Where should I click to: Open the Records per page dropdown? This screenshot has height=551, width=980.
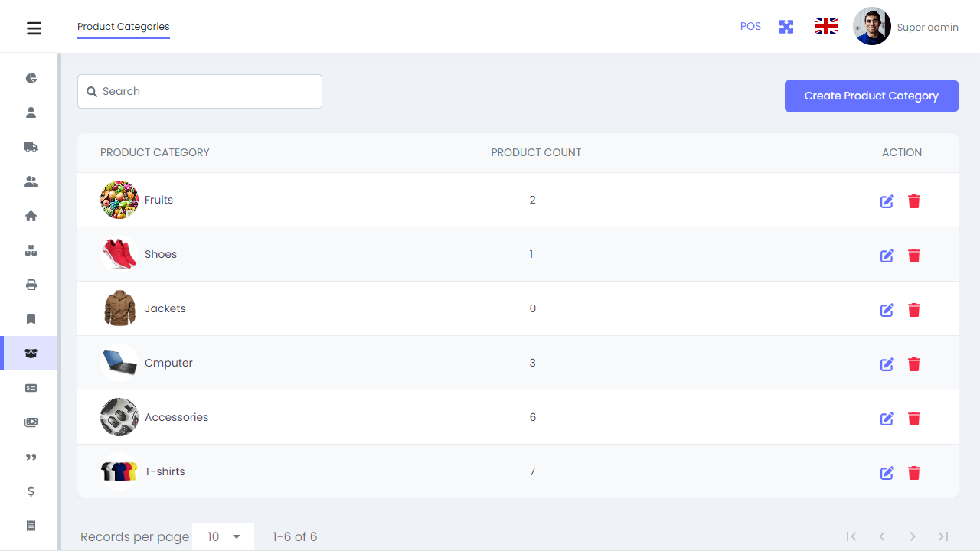(223, 536)
